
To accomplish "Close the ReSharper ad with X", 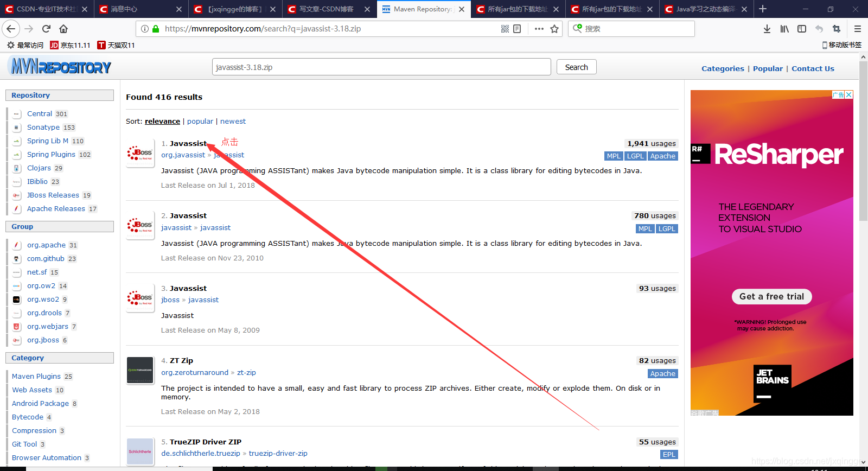I will 849,94.
